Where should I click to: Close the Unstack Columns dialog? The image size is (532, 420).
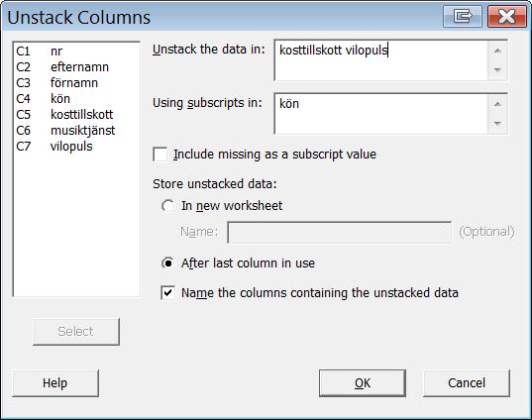(506, 16)
